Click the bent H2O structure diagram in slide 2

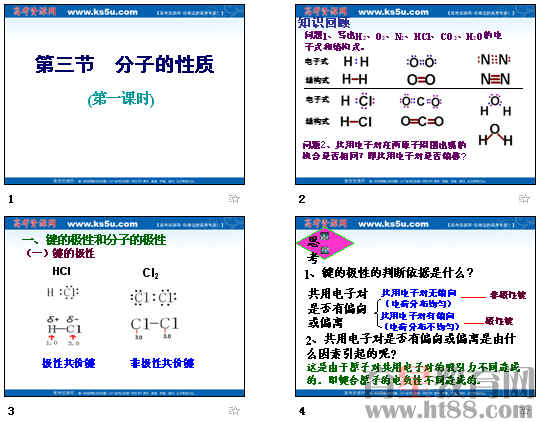pos(495,135)
